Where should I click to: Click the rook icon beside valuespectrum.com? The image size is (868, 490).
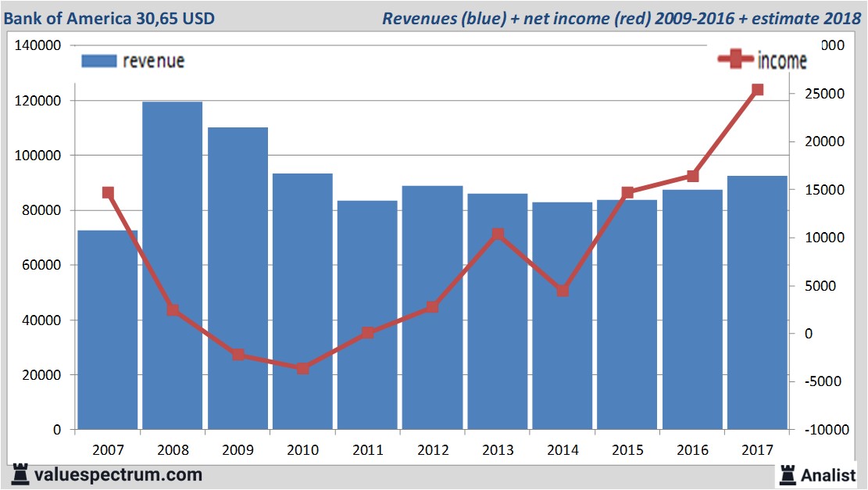pyautogui.click(x=21, y=474)
